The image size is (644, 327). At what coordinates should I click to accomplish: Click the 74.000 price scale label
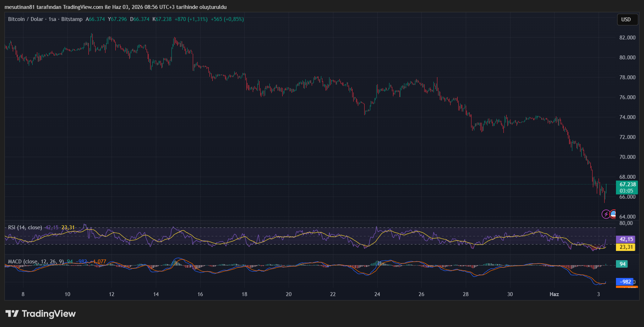tap(627, 117)
